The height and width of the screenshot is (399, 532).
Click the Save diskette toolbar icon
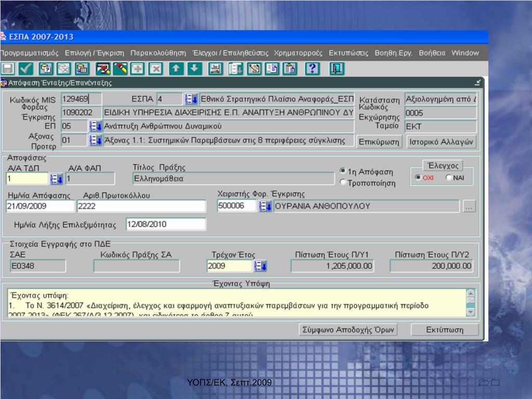click(x=8, y=69)
